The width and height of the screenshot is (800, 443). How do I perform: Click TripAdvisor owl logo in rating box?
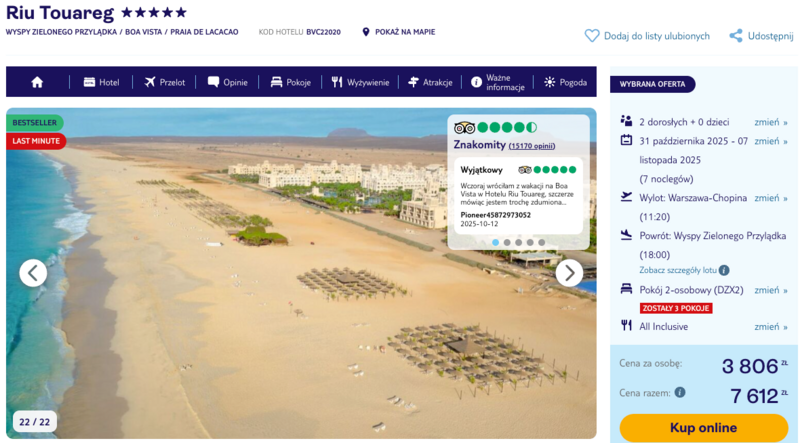click(464, 128)
